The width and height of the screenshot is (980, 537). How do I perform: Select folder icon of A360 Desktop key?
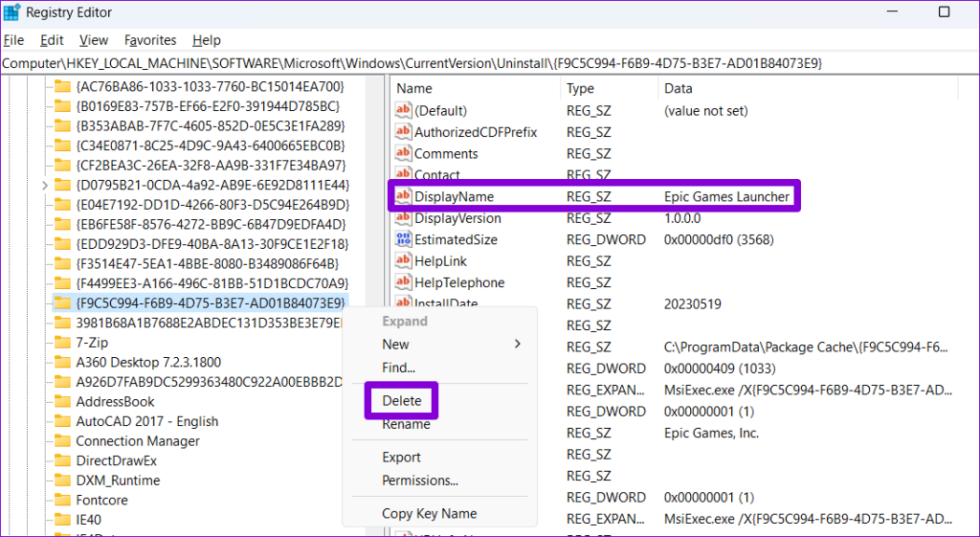click(62, 362)
